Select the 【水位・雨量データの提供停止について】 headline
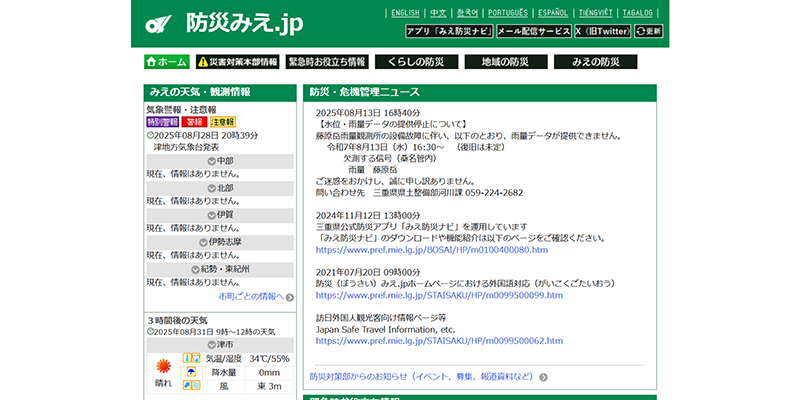Screen dimensions: 800x400 pos(392,124)
